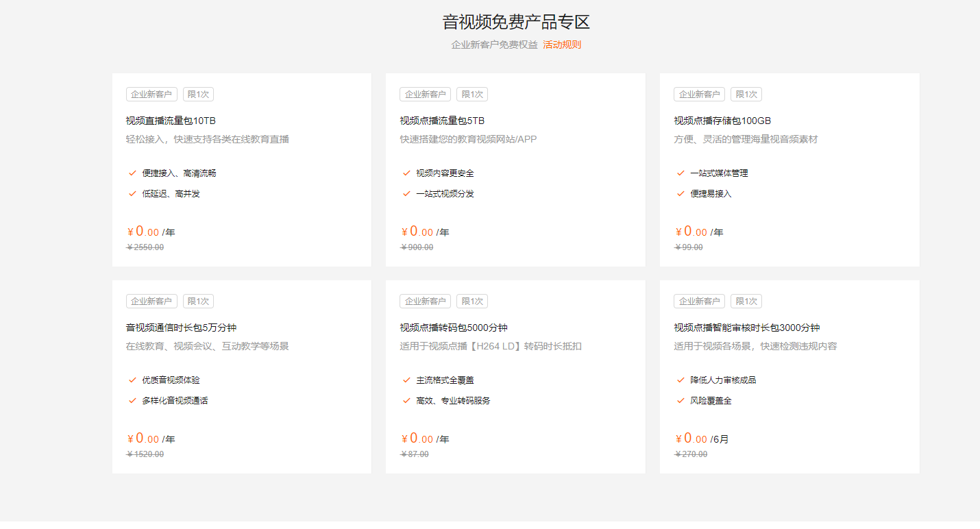Click the description 轻松接入，快速支持各类在线教育直播
The image size is (980, 529).
point(208,139)
